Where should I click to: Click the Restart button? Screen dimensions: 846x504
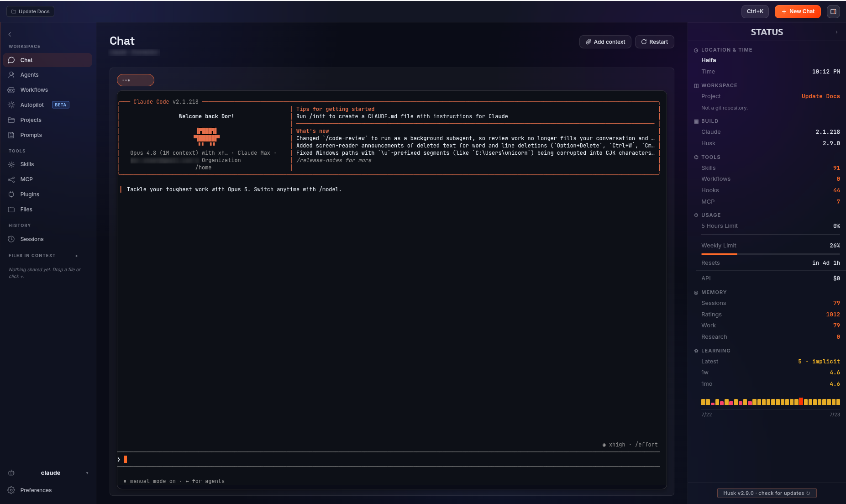(655, 42)
